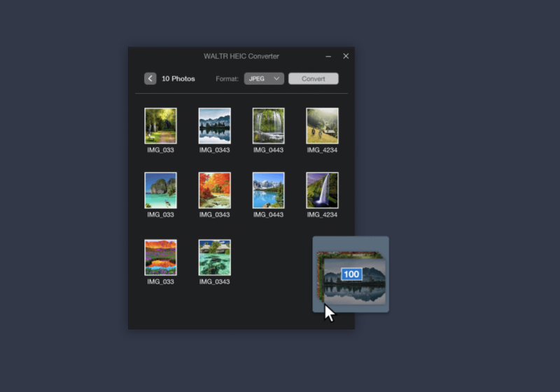Click the WALTR HEIC Converter title text
This screenshot has height=392, width=560.
pos(241,56)
